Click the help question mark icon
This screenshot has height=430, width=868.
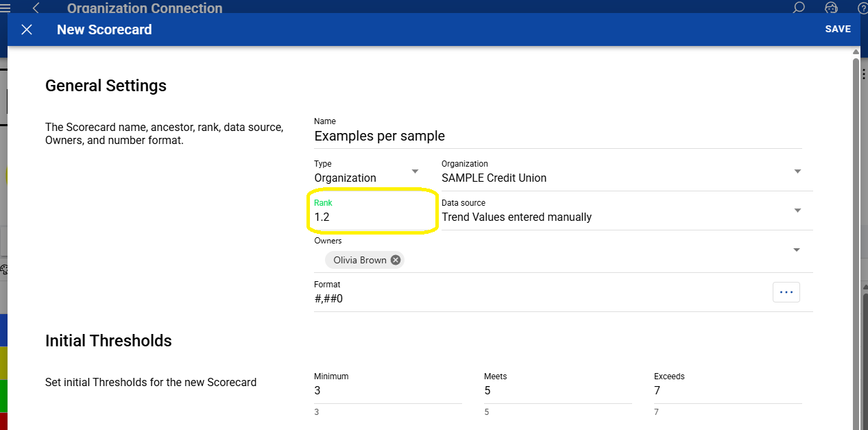point(863,8)
